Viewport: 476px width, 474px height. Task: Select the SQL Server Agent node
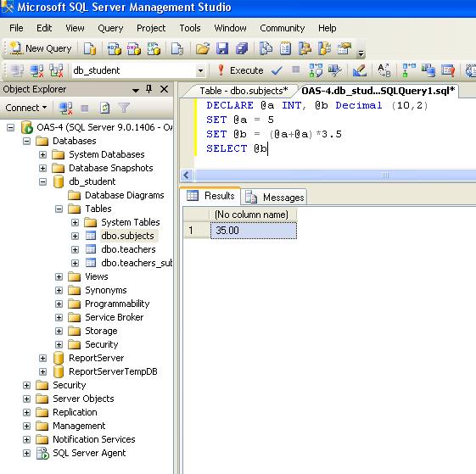click(89, 453)
